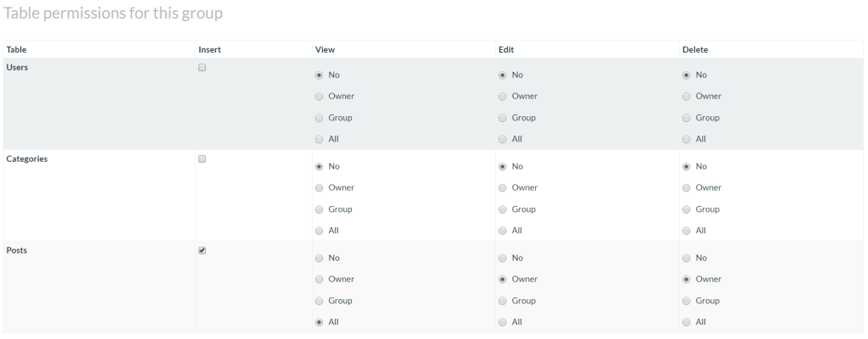
Task: Select Group for Users View permission
Action: point(319,118)
